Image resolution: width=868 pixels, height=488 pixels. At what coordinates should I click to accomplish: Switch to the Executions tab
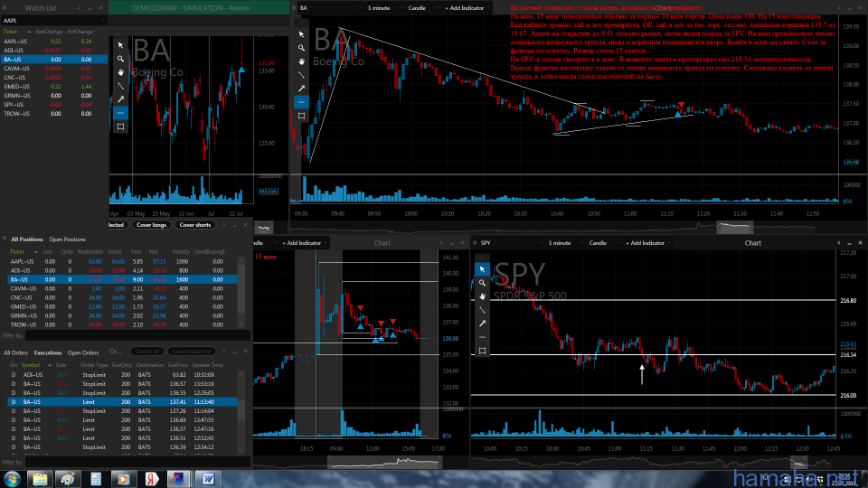point(48,353)
